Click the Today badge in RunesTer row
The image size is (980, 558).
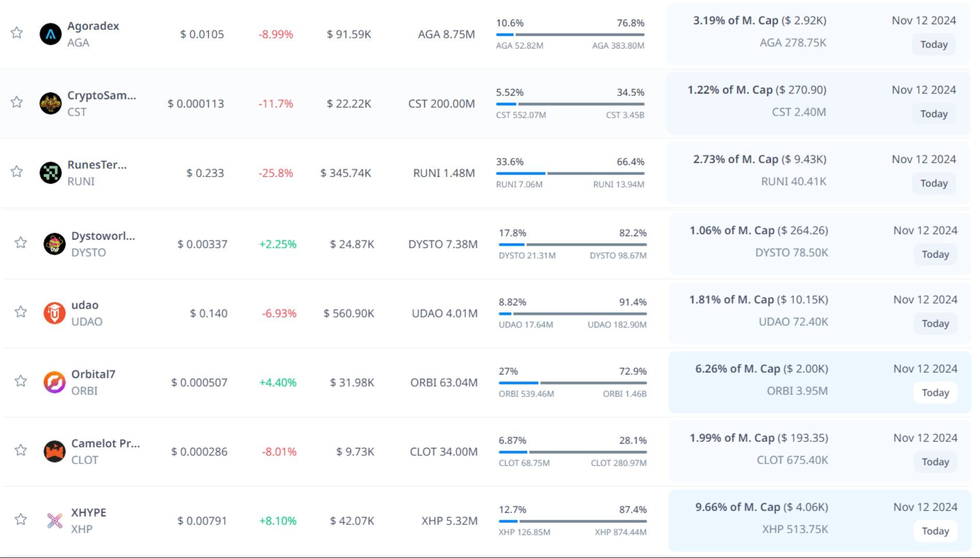(x=934, y=183)
